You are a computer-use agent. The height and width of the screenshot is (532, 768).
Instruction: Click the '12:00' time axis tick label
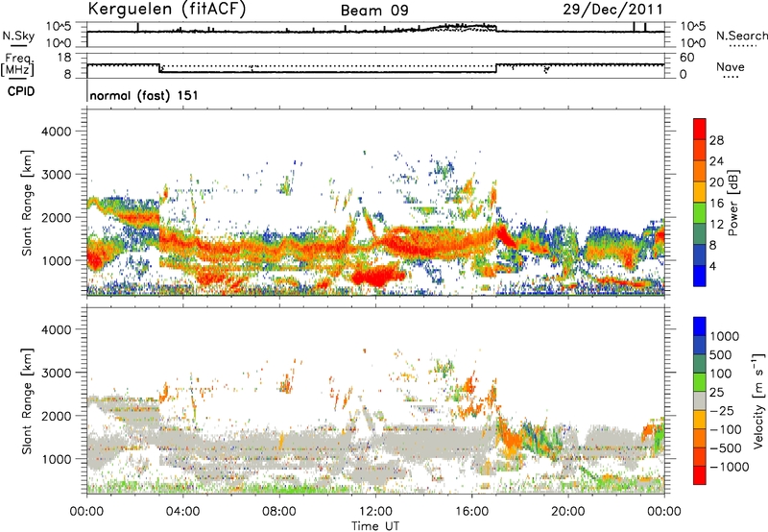375,511
